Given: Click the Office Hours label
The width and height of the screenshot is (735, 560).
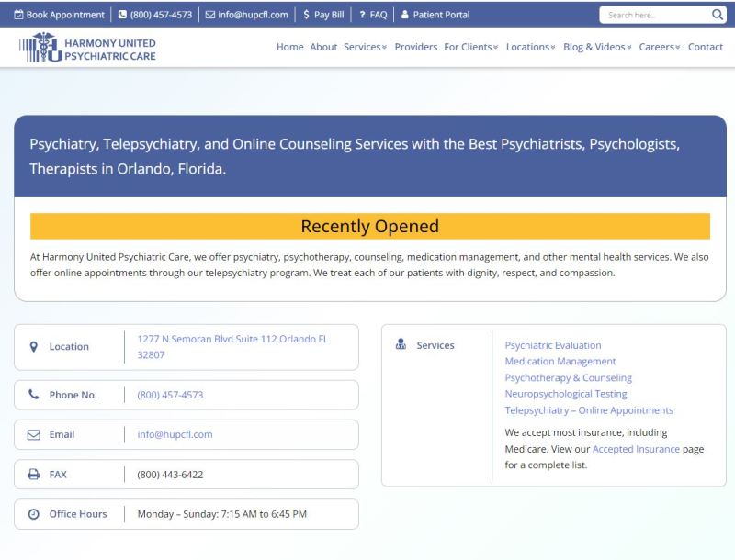Looking at the screenshot, I should click(78, 514).
